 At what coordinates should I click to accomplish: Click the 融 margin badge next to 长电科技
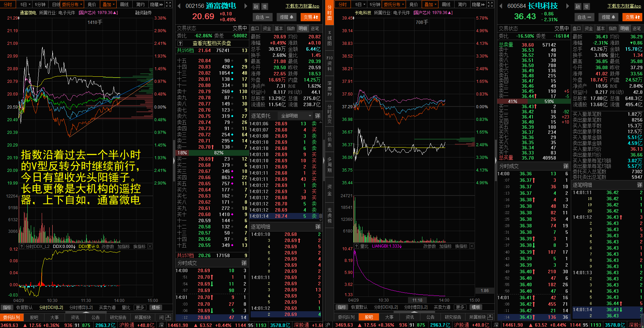pos(578,7)
